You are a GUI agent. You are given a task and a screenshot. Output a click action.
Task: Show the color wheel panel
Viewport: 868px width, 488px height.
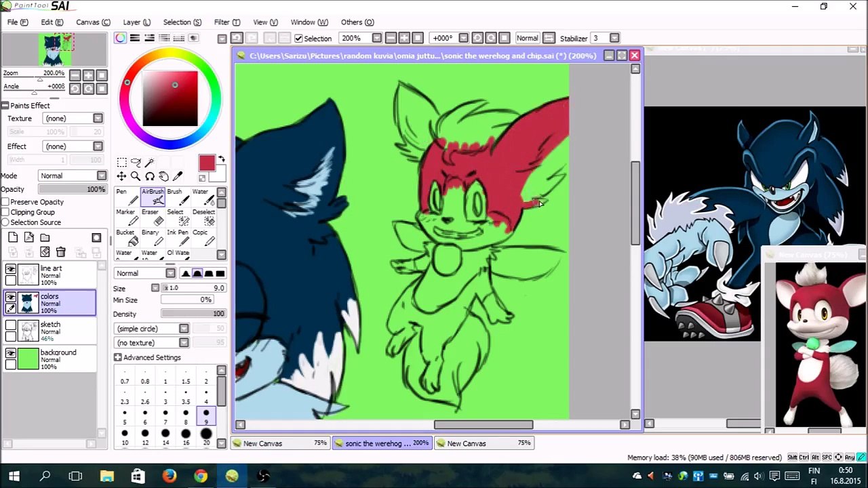[x=120, y=38]
